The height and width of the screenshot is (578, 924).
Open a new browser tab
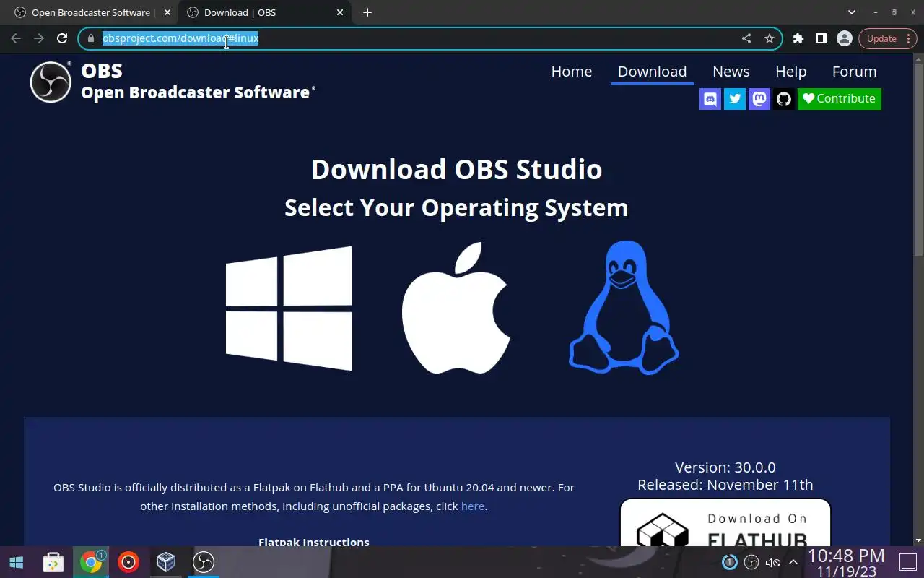(367, 12)
